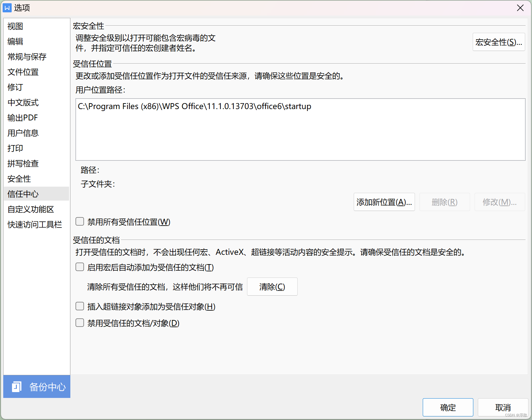Toggle 禁用所有受信任位置 checkbox
Screen dimensions: 532x420
tap(80, 222)
